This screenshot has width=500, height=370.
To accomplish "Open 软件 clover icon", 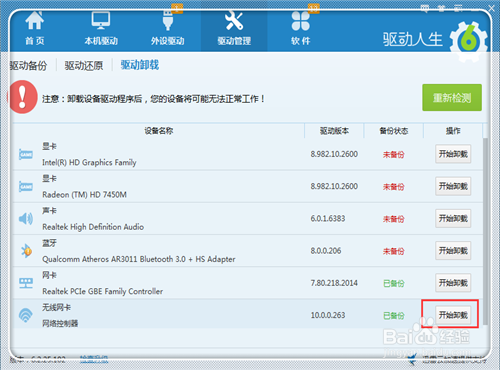I will [301, 21].
